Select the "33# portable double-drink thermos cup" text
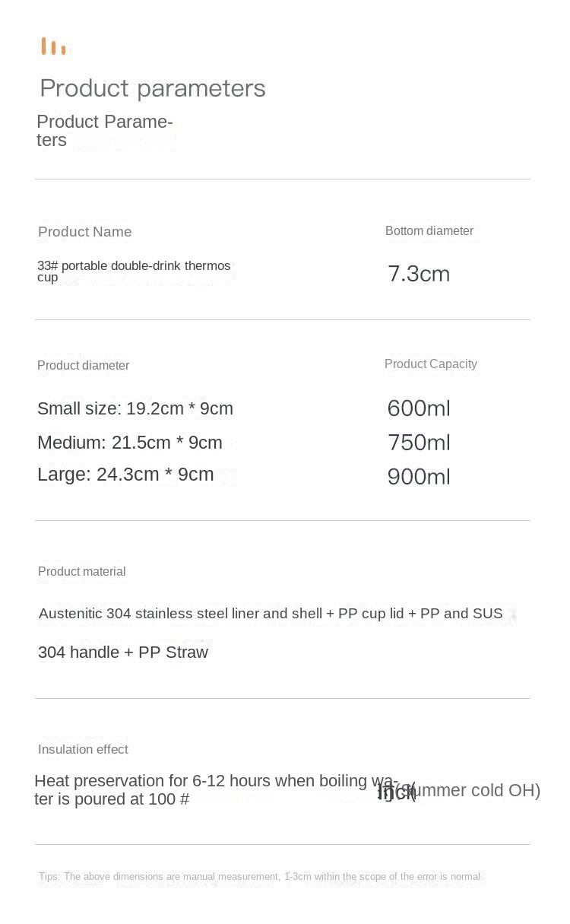Viewport: 570px width, 924px height. [x=134, y=271]
